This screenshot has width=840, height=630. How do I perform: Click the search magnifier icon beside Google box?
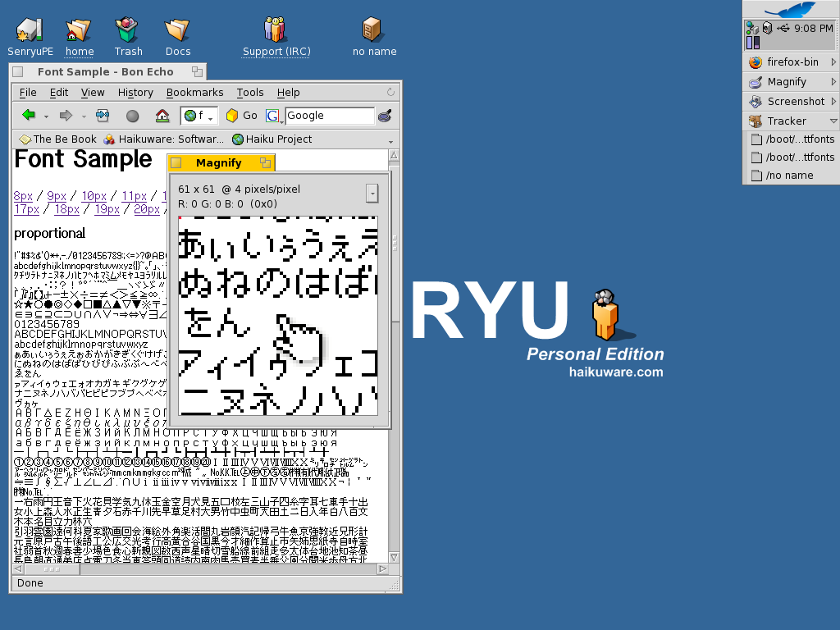pos(385,116)
